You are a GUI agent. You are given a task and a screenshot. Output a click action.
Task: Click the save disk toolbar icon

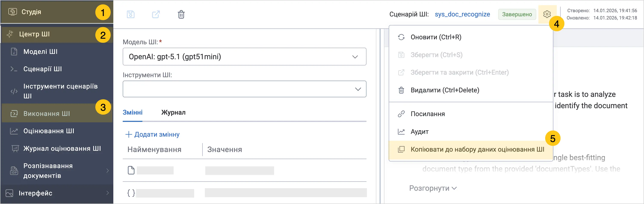click(130, 14)
